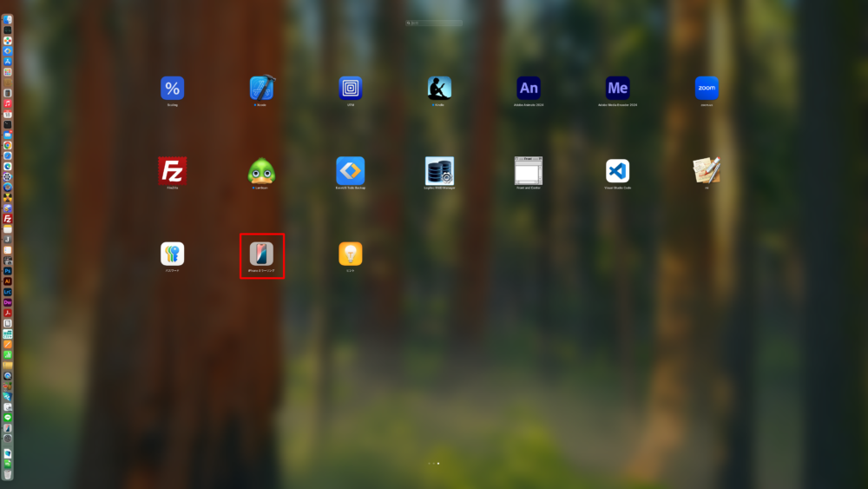The height and width of the screenshot is (489, 868).
Task: Click the Launchpad search field
Action: [x=434, y=23]
